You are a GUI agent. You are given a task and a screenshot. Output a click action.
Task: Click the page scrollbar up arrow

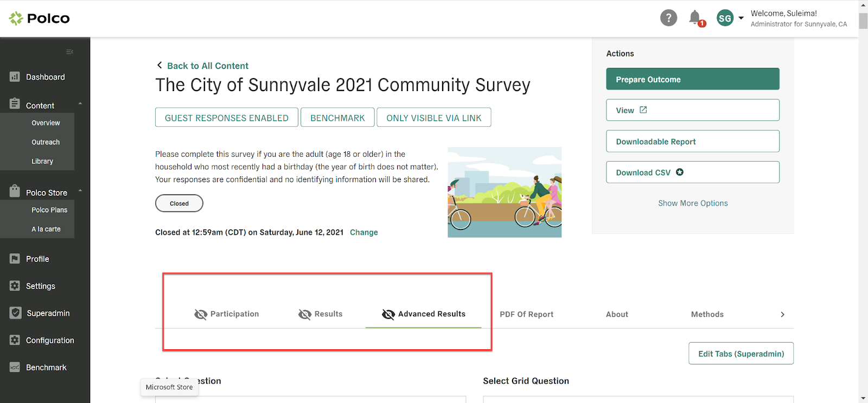[x=863, y=4]
